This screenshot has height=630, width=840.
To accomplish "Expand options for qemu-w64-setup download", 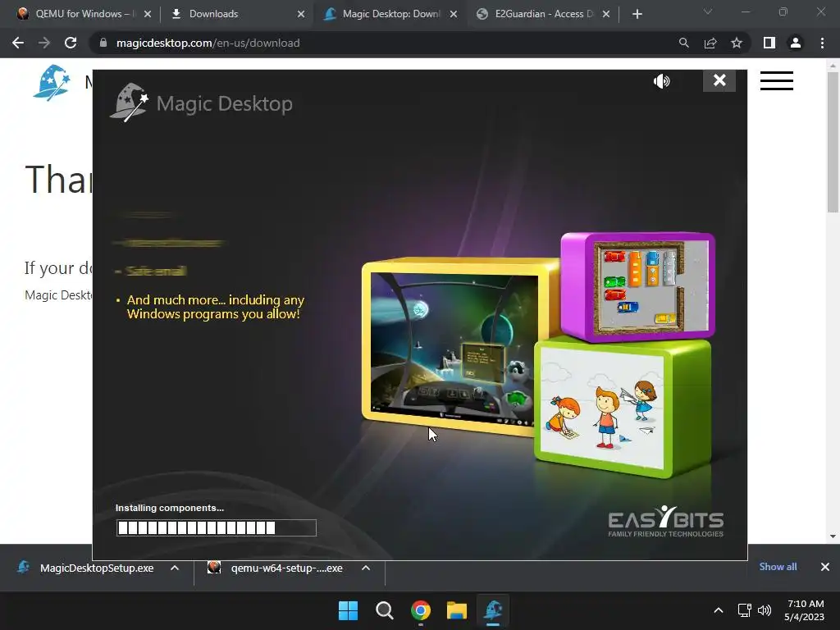I will (x=366, y=568).
